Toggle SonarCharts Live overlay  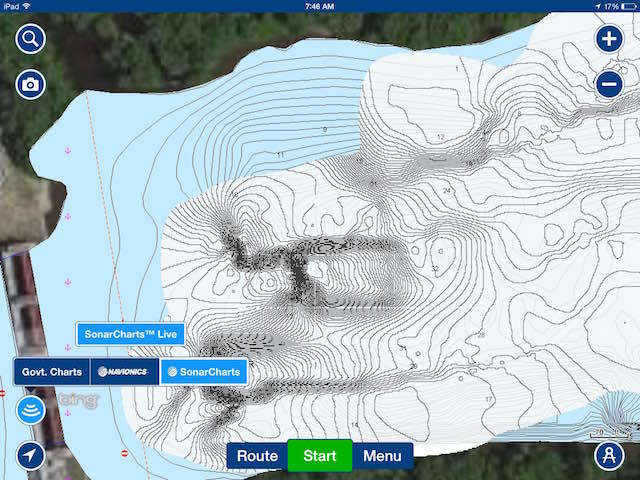click(130, 334)
